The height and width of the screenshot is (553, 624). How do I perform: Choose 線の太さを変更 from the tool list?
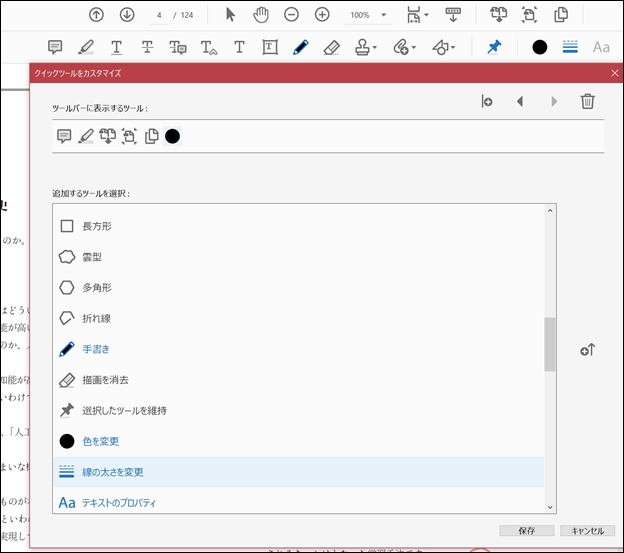coord(298,472)
